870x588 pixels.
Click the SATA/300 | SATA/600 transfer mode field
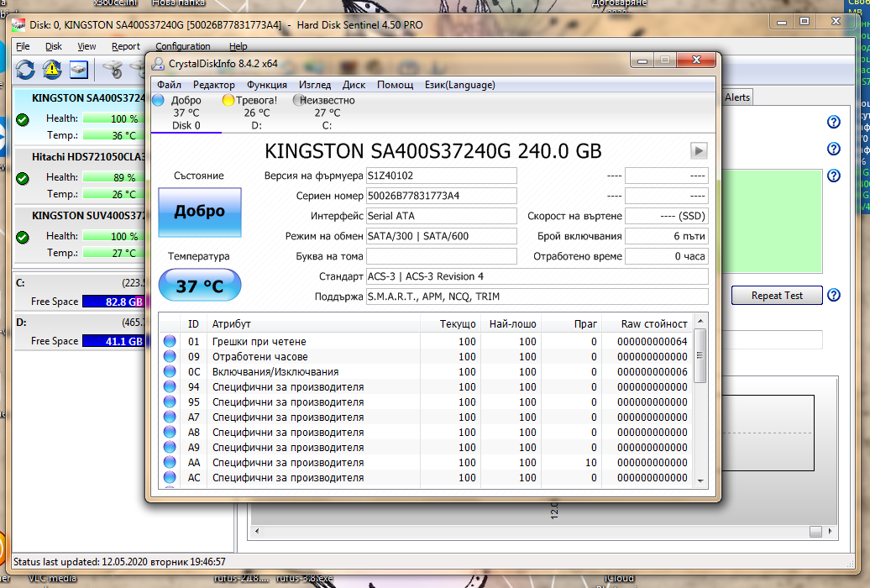point(442,236)
